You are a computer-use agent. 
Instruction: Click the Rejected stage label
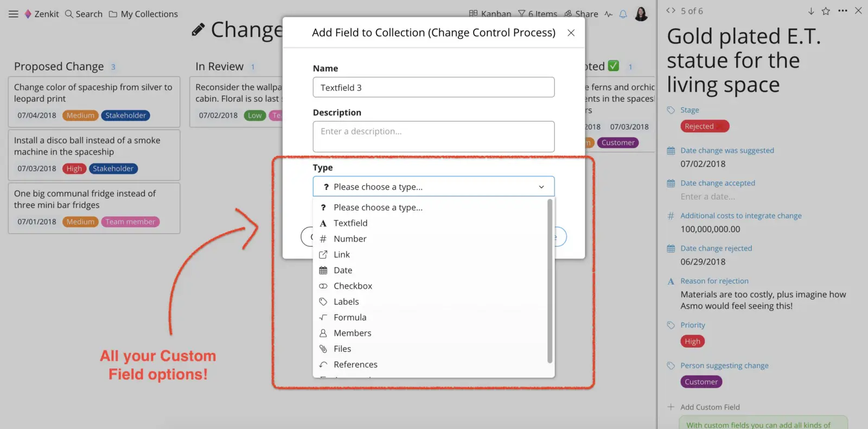pos(705,126)
